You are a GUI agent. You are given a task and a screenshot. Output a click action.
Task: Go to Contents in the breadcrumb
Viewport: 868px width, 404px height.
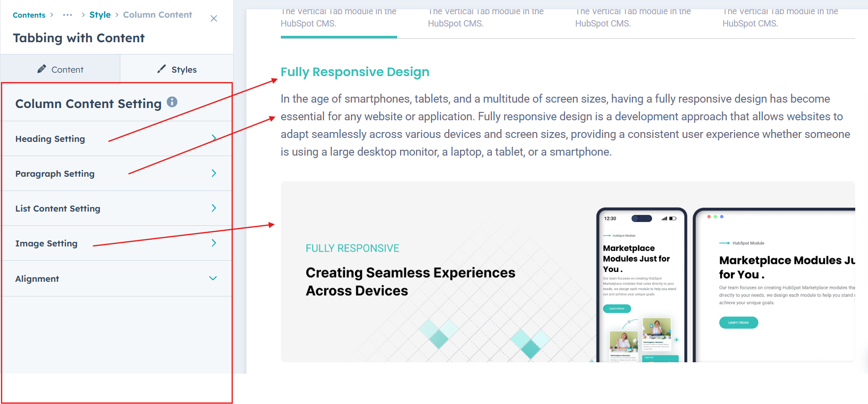pyautogui.click(x=29, y=15)
